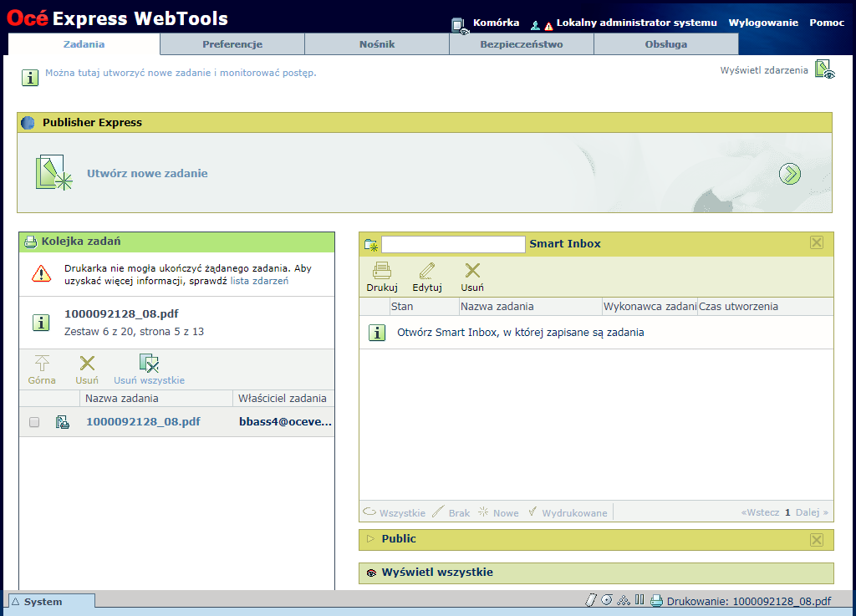Click the toner dots icon in status bar

coord(624,601)
